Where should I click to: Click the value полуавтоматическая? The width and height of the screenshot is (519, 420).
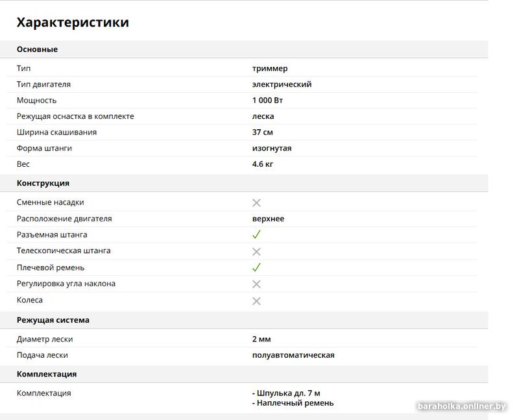pyautogui.click(x=293, y=355)
